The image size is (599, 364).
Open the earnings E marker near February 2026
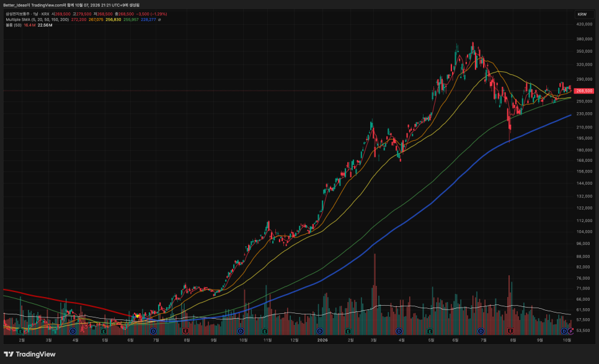point(348,331)
